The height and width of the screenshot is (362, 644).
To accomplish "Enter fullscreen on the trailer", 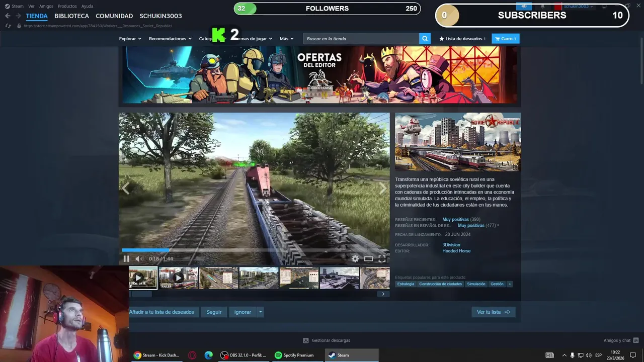I will [x=382, y=259].
